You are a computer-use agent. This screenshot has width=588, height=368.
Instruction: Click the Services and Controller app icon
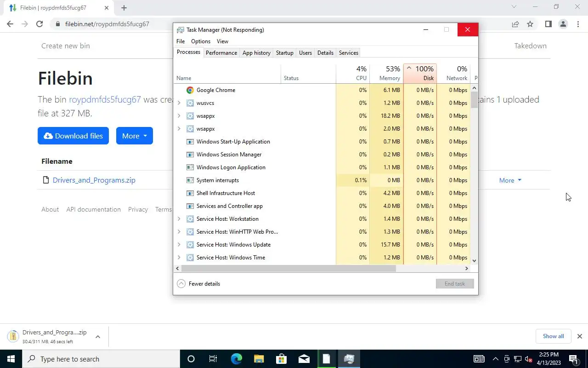click(190, 206)
